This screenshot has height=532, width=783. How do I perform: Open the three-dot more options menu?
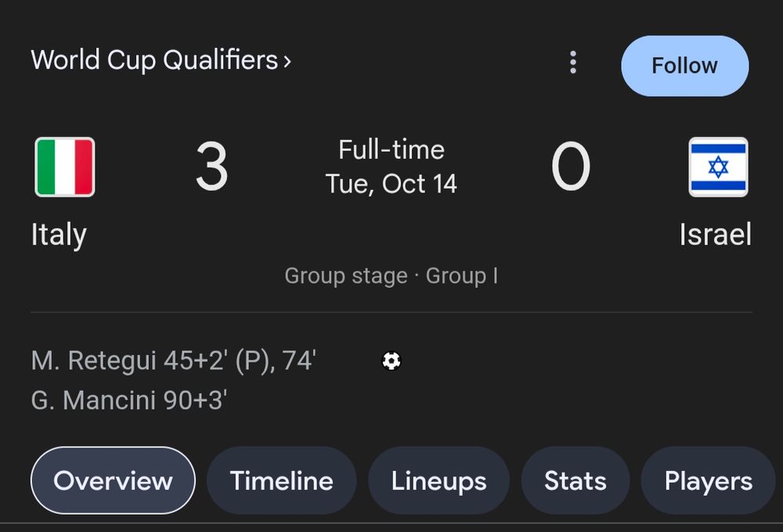tap(573, 63)
